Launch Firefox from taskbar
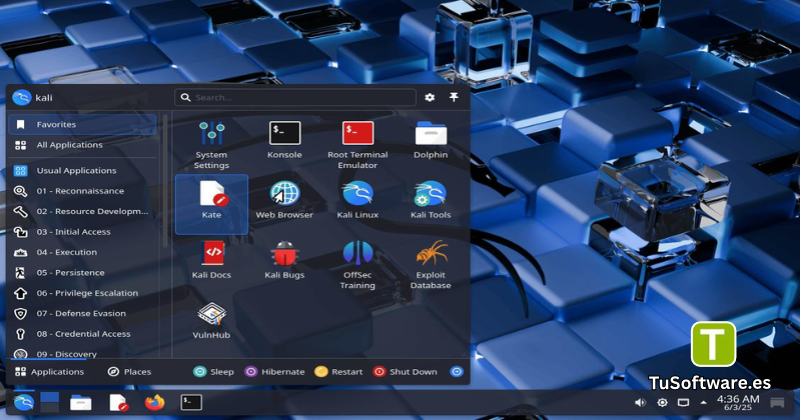 [x=155, y=403]
